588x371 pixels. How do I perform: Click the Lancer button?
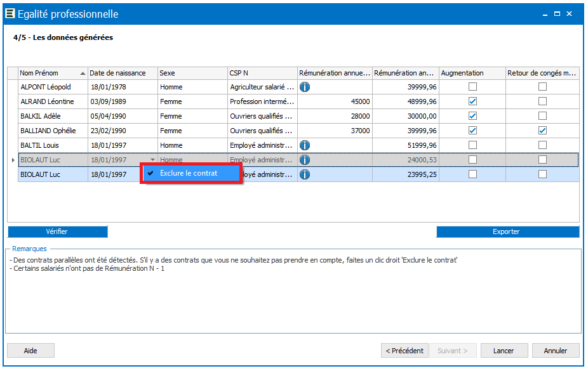point(504,351)
